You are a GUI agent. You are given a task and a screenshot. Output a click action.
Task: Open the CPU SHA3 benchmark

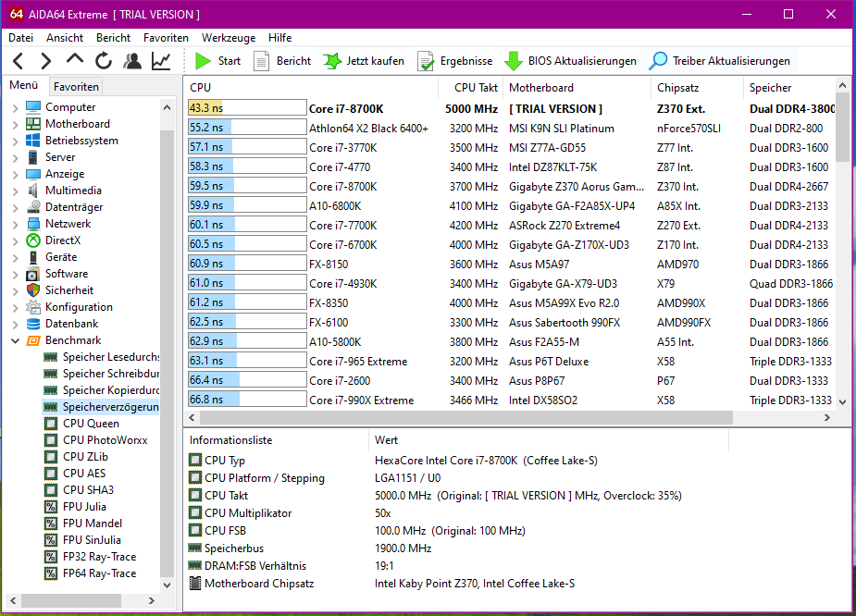click(x=88, y=490)
